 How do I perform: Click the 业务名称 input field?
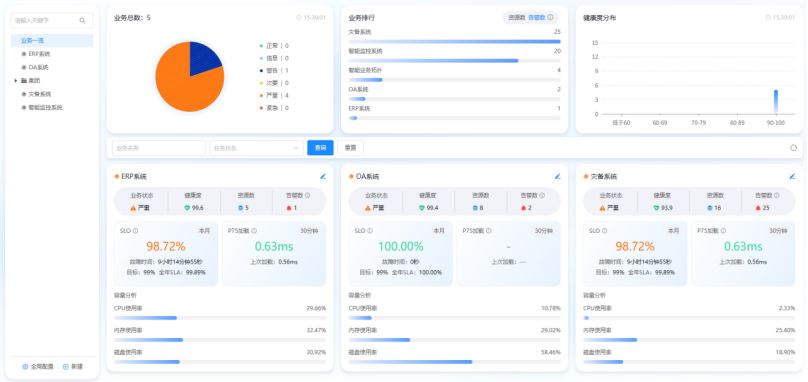(x=159, y=148)
